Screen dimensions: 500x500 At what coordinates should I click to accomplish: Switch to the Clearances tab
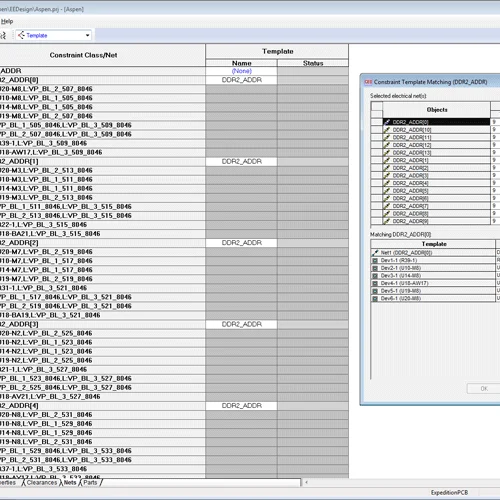point(42,483)
